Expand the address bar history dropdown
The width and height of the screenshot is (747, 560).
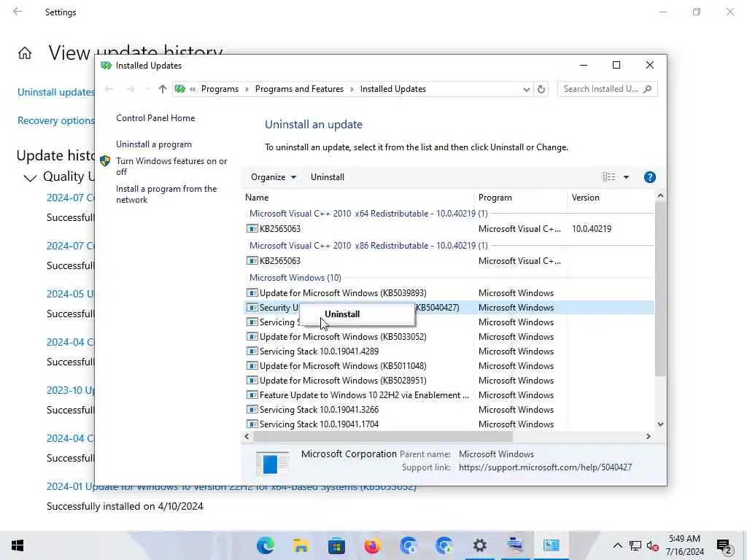coord(526,89)
